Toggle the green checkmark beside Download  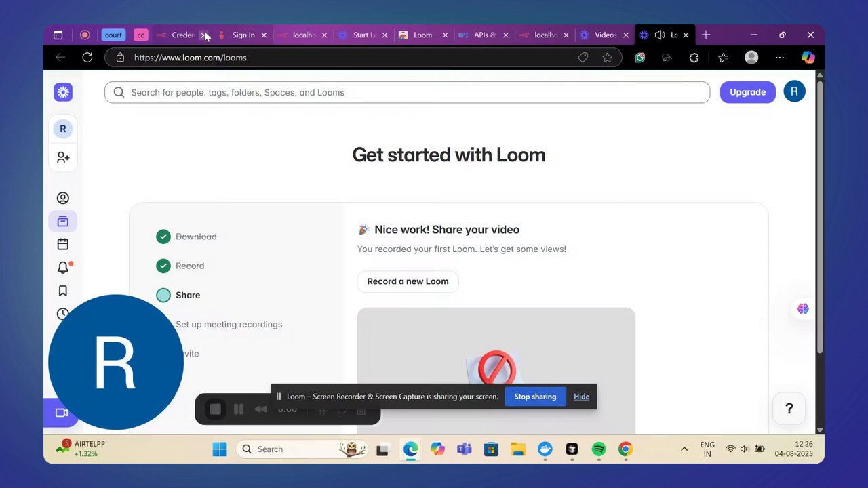(163, 237)
